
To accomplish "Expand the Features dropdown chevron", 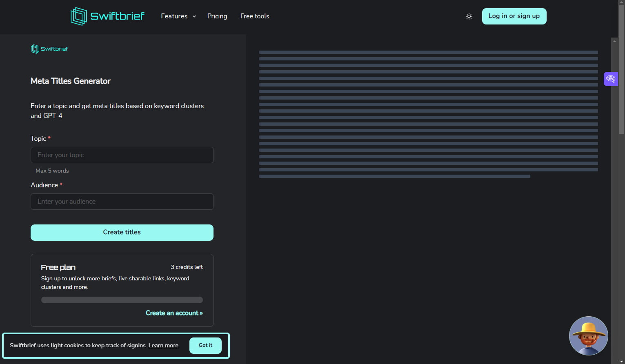I will [x=194, y=16].
